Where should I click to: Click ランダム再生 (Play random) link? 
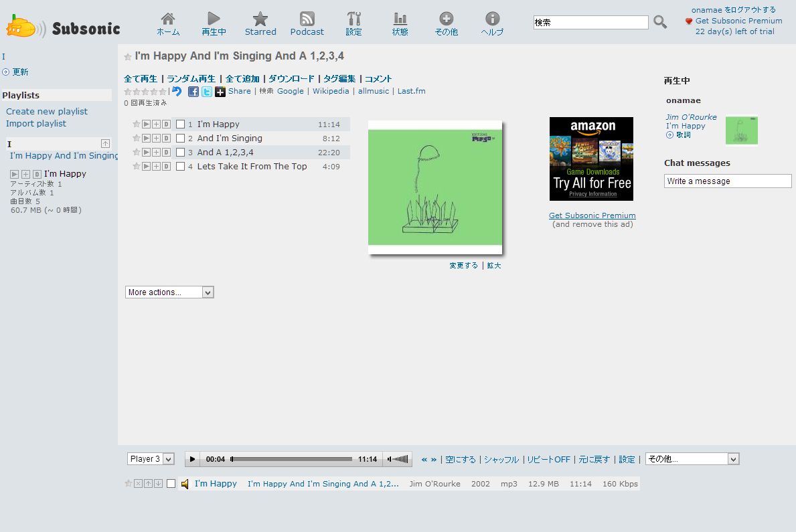point(191,79)
